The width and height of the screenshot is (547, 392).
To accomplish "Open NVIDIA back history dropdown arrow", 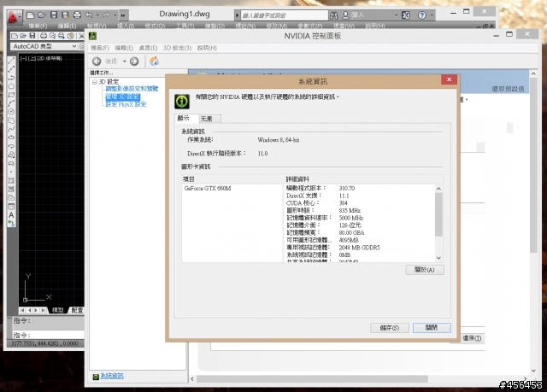I will (x=124, y=61).
